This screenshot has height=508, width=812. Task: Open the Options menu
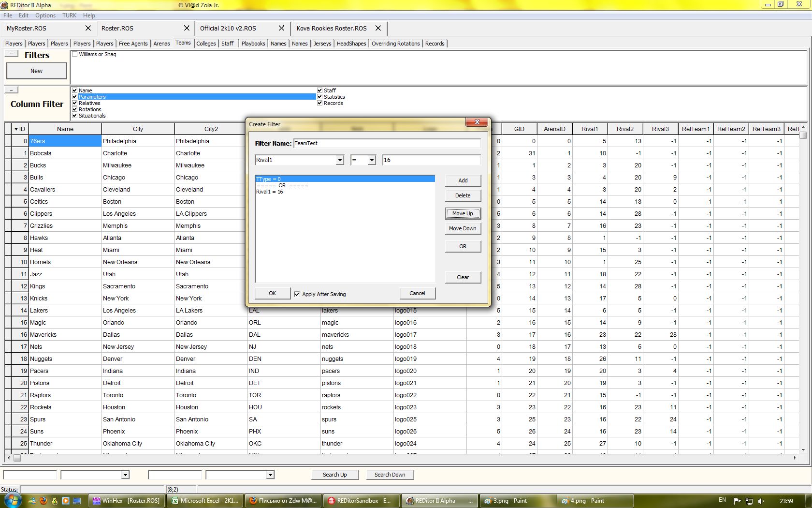[45, 15]
